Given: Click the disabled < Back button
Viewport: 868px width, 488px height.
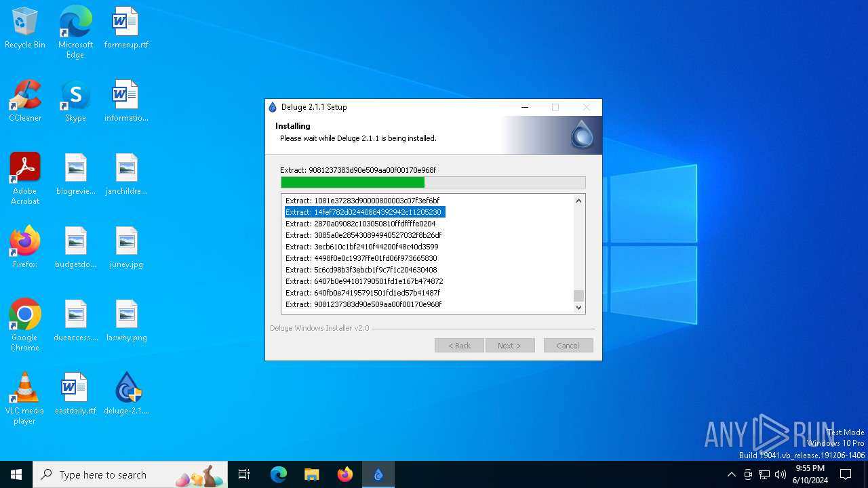Looking at the screenshot, I should point(459,346).
